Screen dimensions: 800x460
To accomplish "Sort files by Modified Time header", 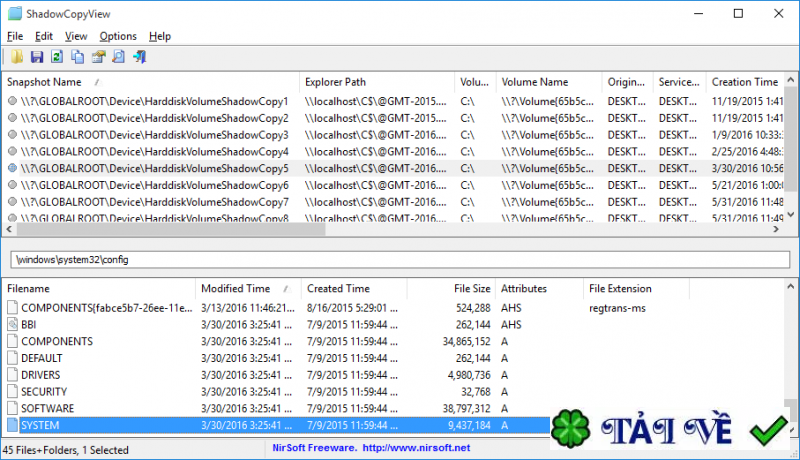I will 248,289.
